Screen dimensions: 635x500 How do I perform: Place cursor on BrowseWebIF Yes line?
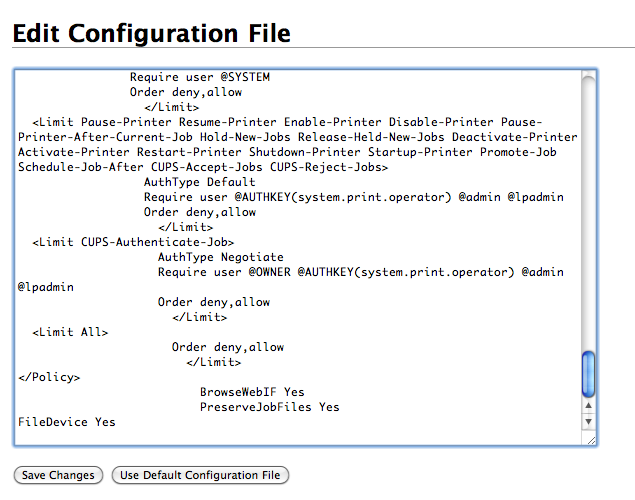coord(252,392)
